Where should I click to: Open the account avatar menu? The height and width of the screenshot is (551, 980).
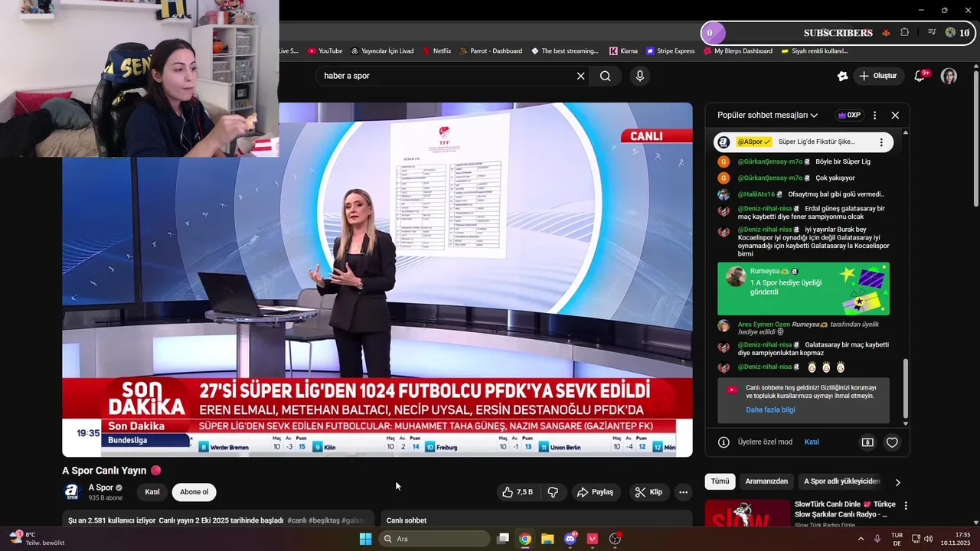pos(949,76)
